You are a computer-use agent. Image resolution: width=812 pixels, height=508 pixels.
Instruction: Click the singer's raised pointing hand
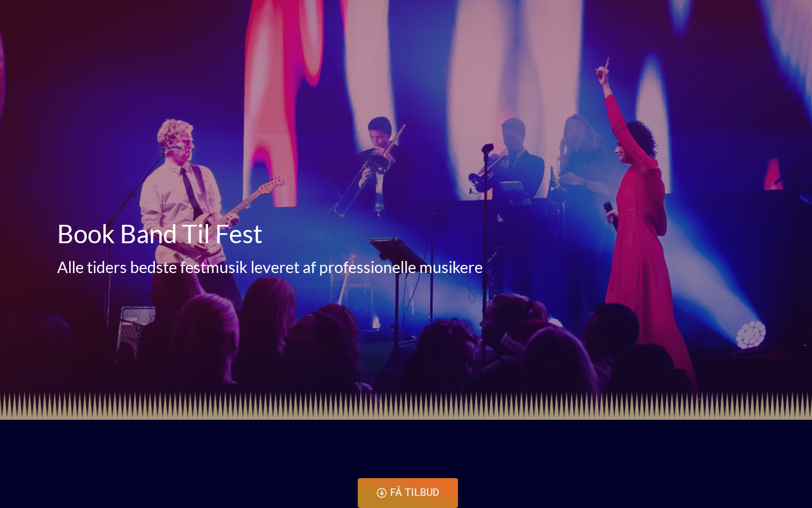603,71
